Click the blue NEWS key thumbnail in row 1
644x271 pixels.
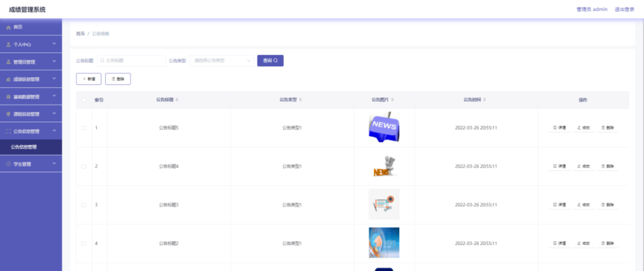[384, 127]
